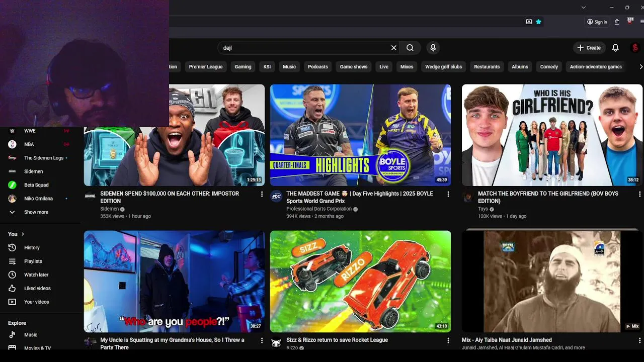The height and width of the screenshot is (362, 644).
Task: Select the Premier League filter chip
Action: (206, 66)
